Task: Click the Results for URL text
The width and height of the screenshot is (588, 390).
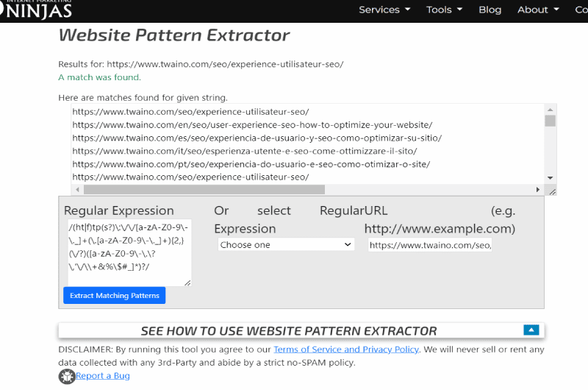Action: tap(201, 64)
